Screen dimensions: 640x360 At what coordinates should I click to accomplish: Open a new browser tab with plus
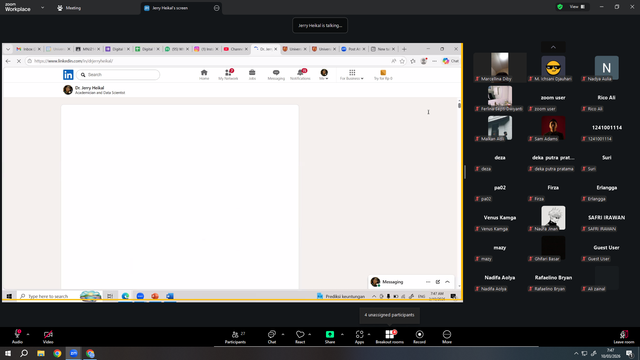tap(404, 49)
